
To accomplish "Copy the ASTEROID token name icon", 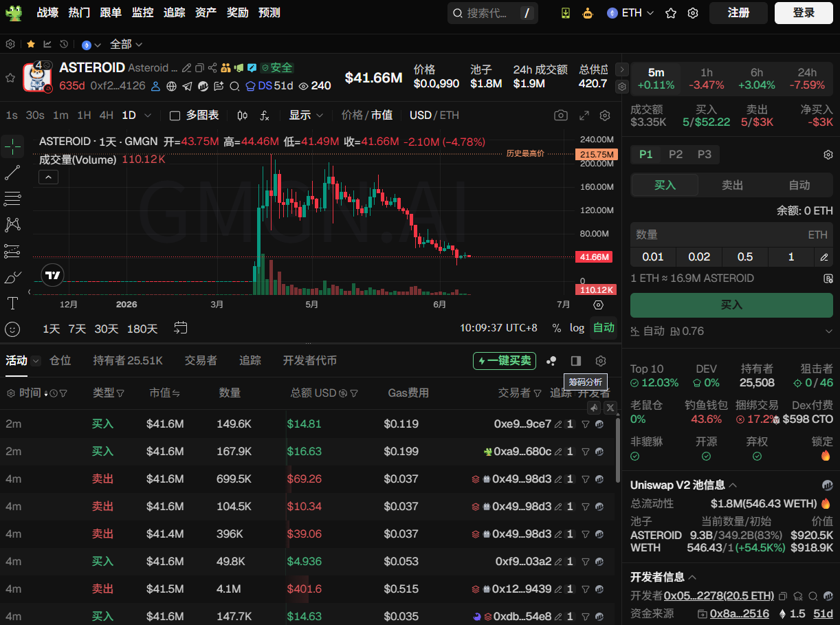I will pyautogui.click(x=199, y=68).
